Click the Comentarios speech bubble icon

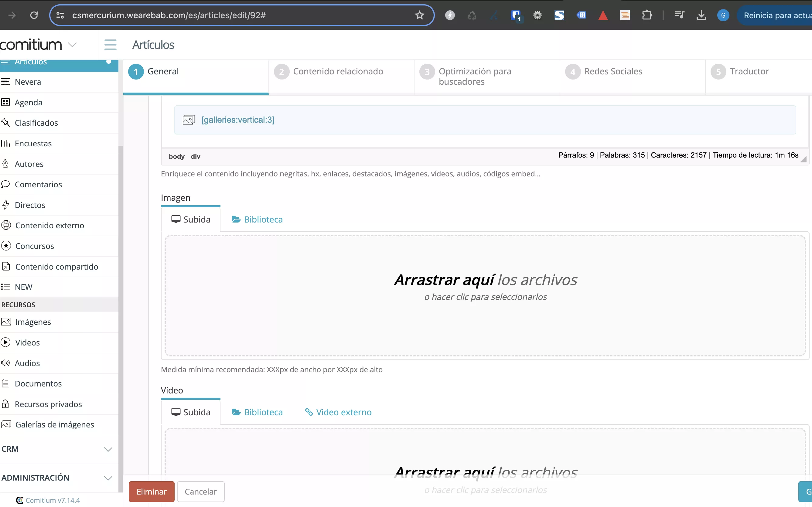(x=5, y=184)
